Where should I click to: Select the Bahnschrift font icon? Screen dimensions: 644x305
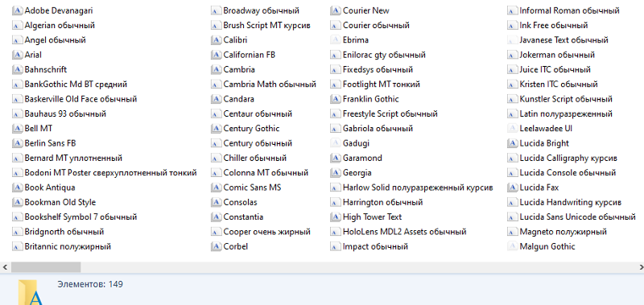pyautogui.click(x=17, y=70)
